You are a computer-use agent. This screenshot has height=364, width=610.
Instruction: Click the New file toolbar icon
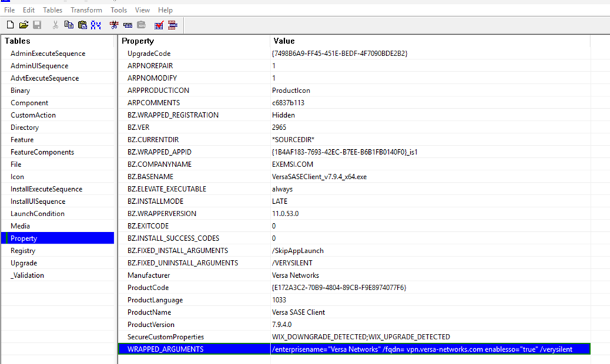(x=10, y=25)
